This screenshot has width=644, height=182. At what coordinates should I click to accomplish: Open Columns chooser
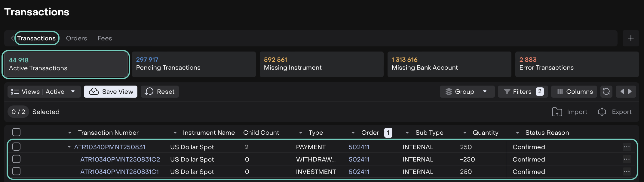pyautogui.click(x=574, y=92)
